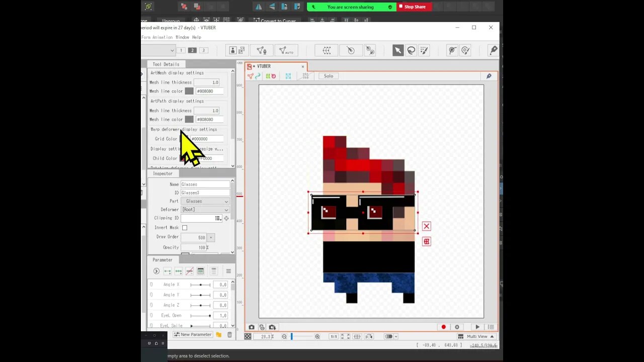
Task: Select the brush selection tool
Action: point(424,50)
